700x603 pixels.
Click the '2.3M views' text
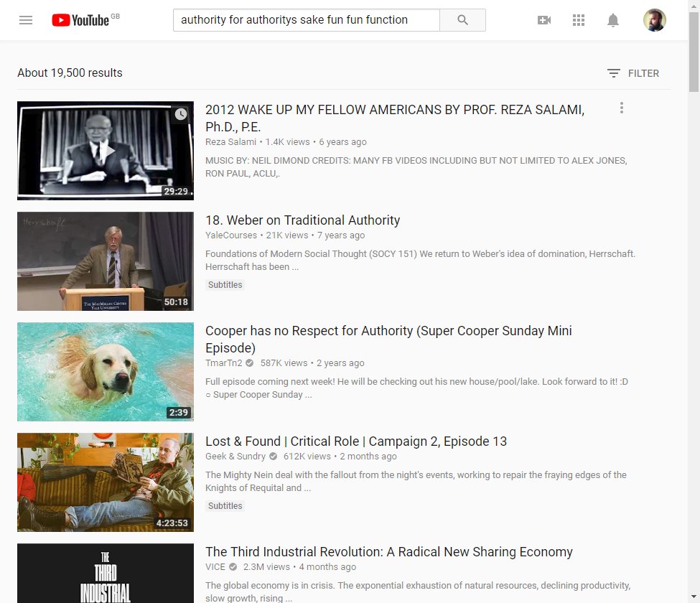(266, 567)
